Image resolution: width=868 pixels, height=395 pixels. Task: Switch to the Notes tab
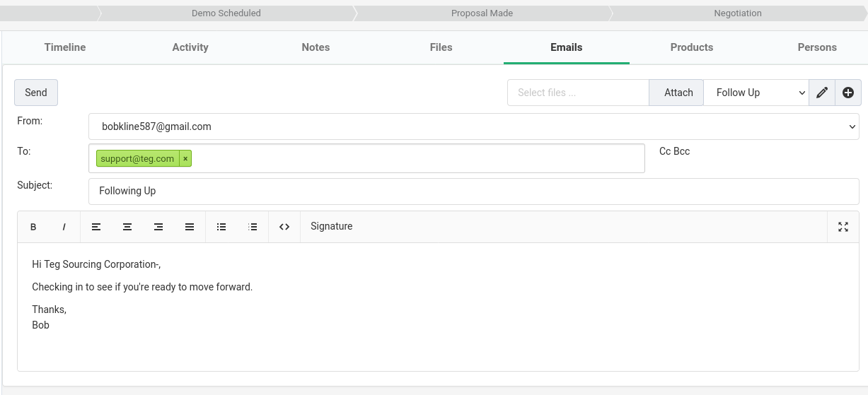pos(316,47)
